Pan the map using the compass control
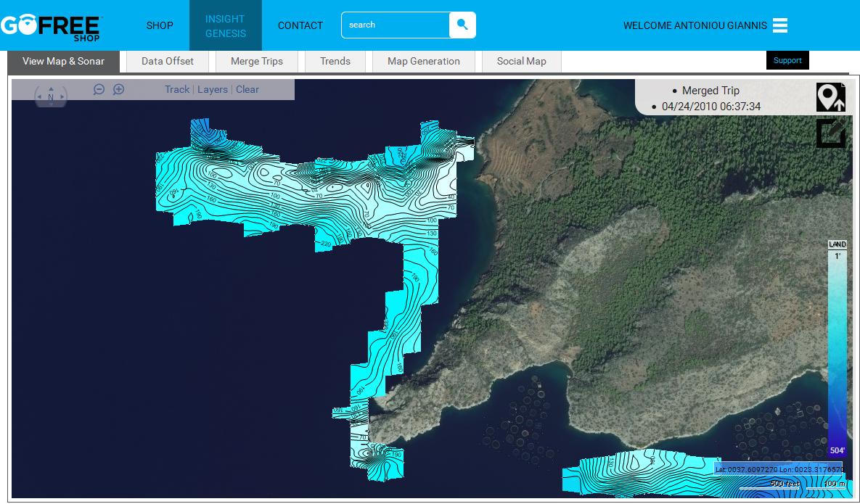 click(51, 96)
